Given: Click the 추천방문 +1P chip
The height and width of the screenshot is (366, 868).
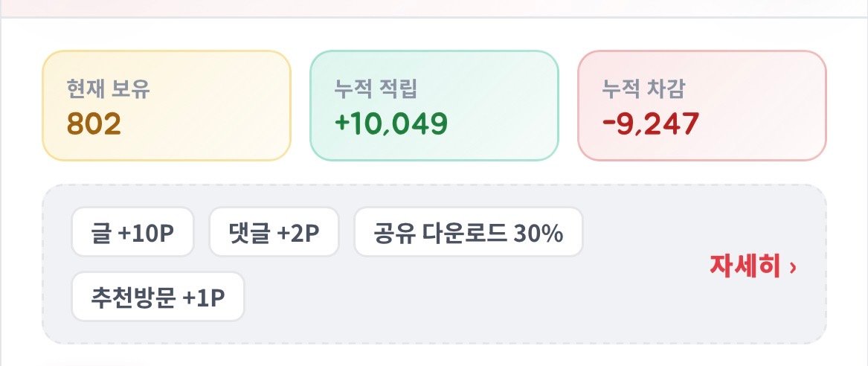Looking at the screenshot, I should click(x=158, y=297).
